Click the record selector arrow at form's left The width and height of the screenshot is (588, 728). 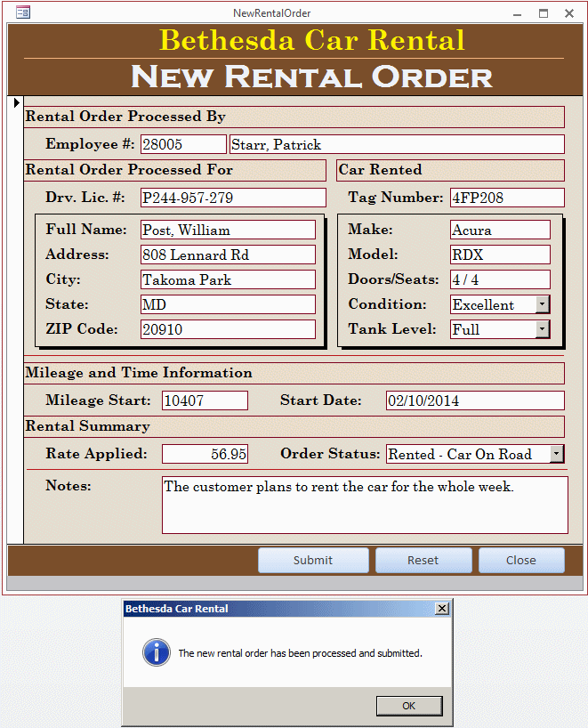[x=17, y=102]
